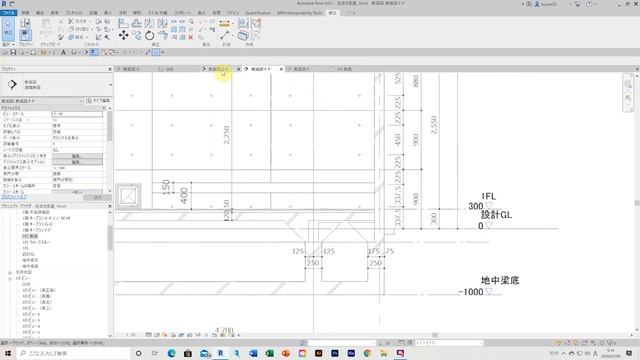
Task: Toggle the Properties palette button in ribbon
Action: (x=25, y=36)
